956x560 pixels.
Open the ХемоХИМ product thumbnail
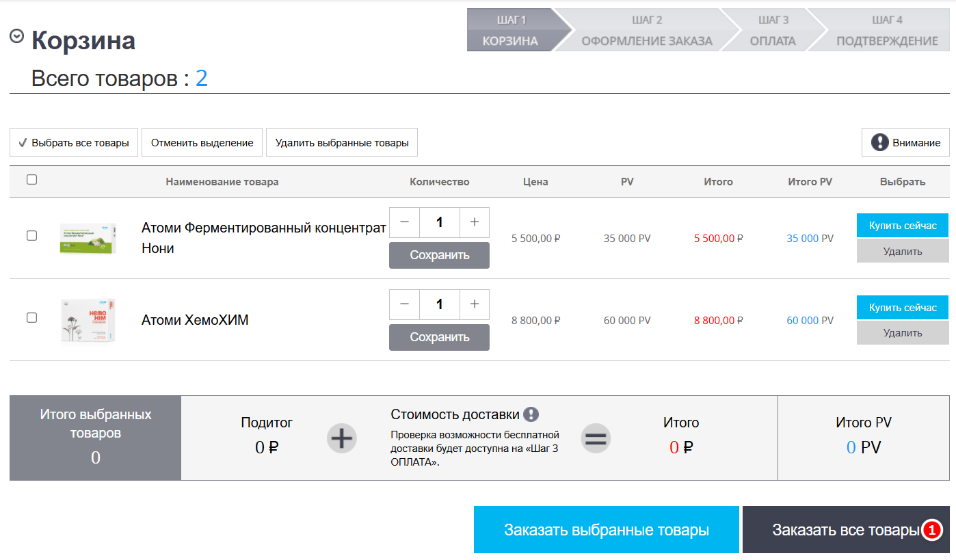(x=88, y=319)
